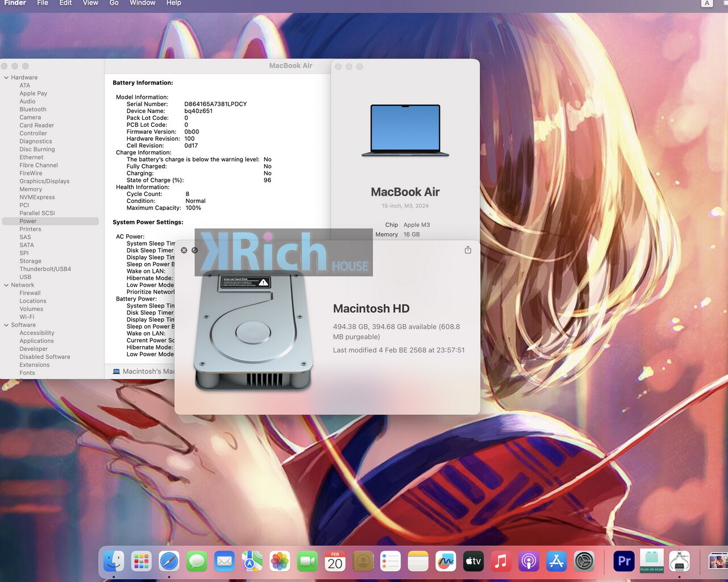Select Bluetooth in the sidebar
Image resolution: width=728 pixels, height=582 pixels.
pos(33,110)
